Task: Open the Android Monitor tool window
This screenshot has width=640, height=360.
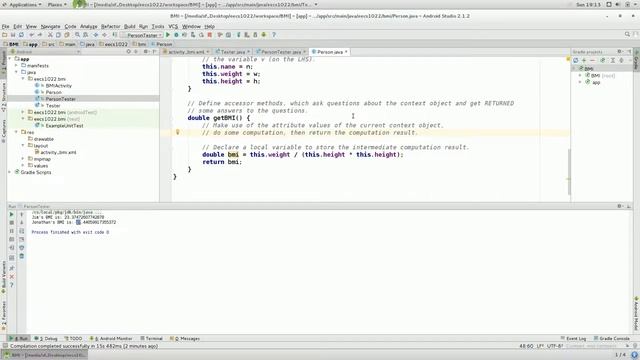Action: pos(111,338)
